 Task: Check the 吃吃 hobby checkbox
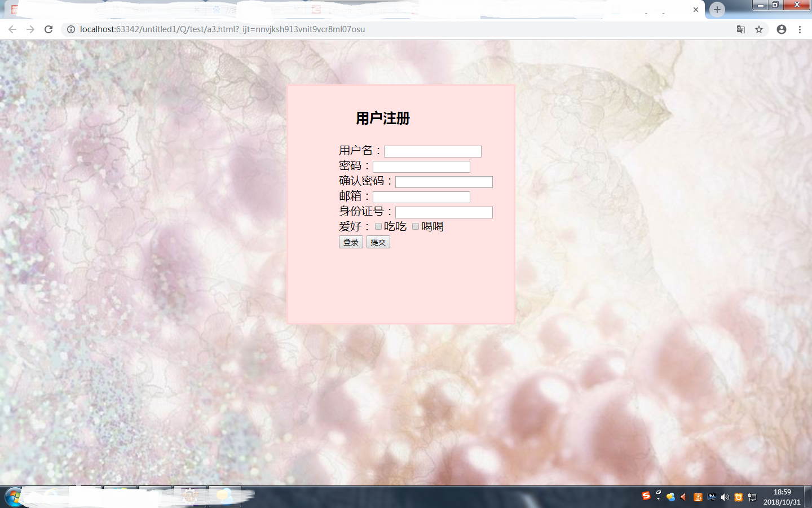[x=378, y=226]
